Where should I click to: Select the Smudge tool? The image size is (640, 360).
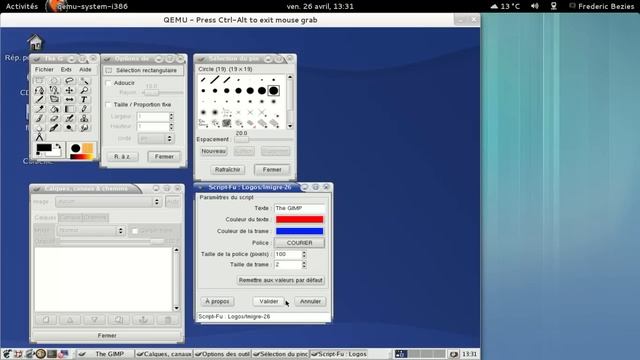click(84, 128)
